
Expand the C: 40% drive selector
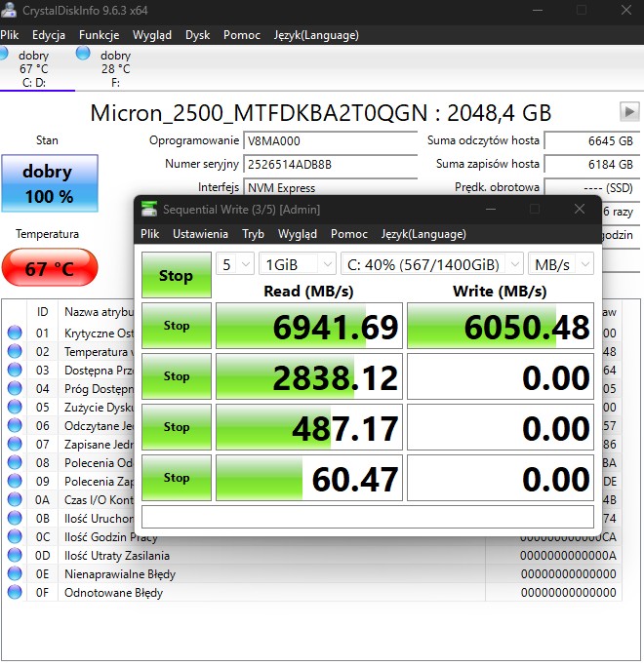tap(430, 264)
